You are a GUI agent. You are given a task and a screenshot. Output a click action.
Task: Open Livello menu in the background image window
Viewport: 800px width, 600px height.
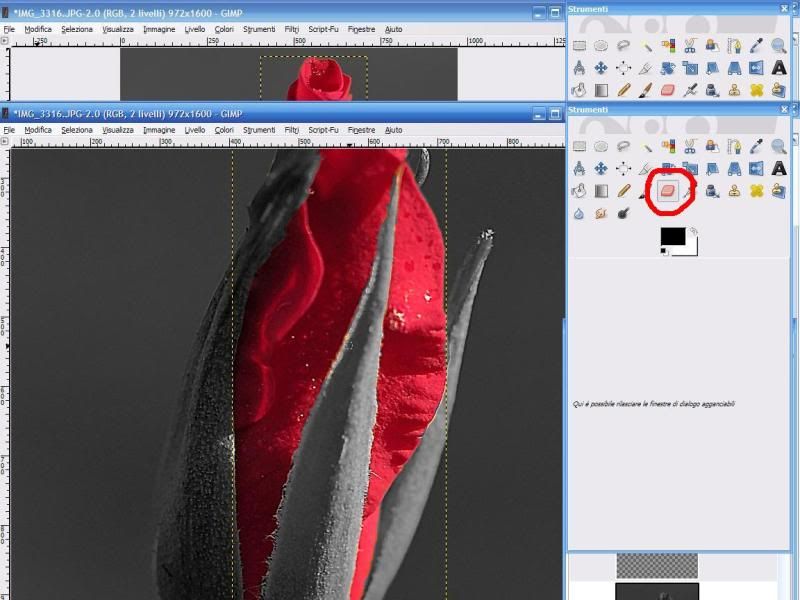[195, 30]
